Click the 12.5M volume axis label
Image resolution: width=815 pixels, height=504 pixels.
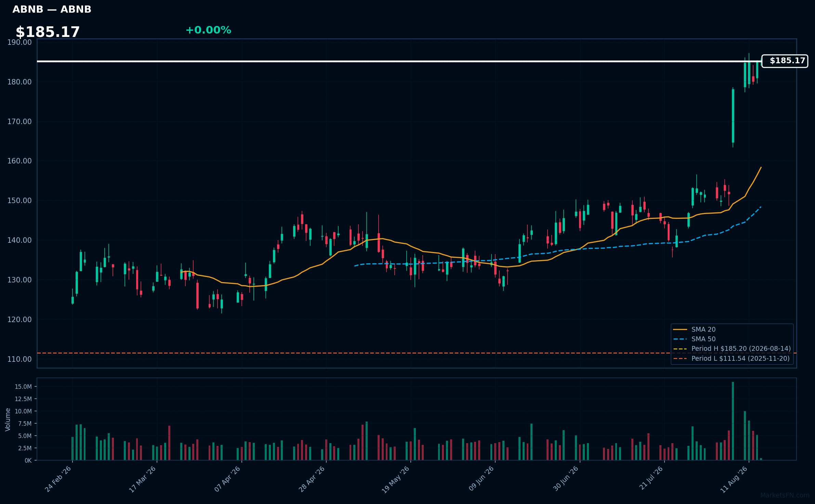(x=23, y=399)
